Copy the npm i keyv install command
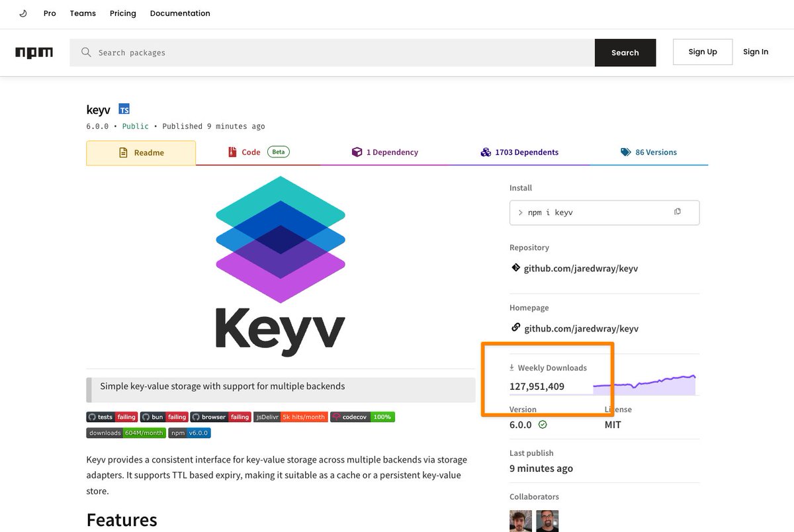794x532 pixels. (x=677, y=212)
